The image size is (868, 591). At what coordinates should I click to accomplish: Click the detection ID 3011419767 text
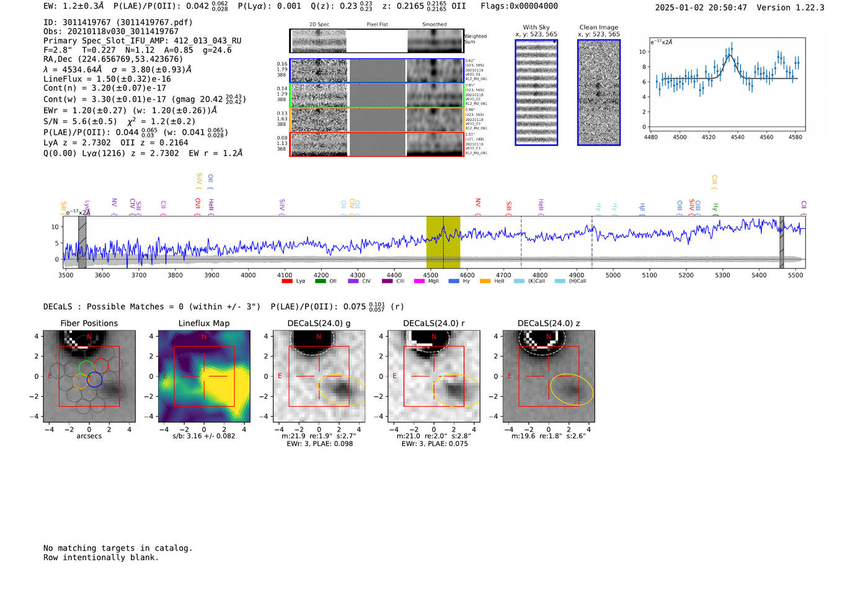[x=118, y=22]
